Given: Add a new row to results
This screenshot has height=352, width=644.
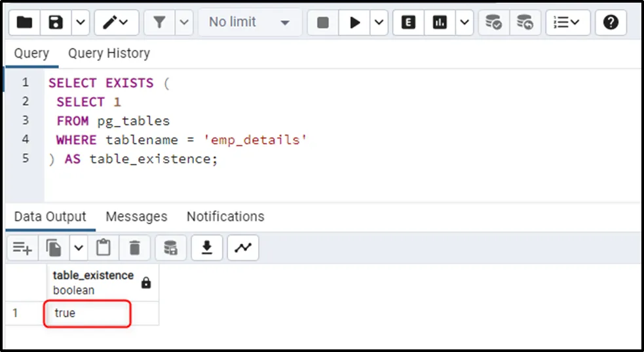Looking at the screenshot, I should tap(22, 247).
